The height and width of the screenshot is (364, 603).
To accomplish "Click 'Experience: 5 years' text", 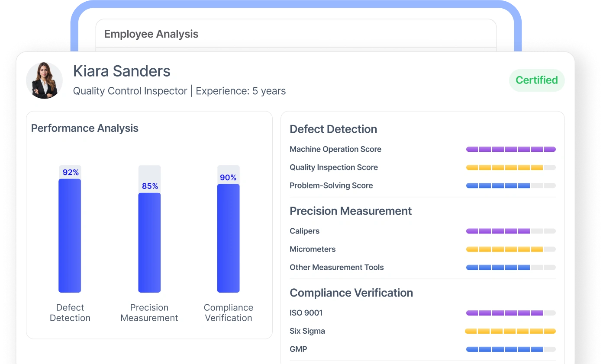I will click(x=241, y=91).
